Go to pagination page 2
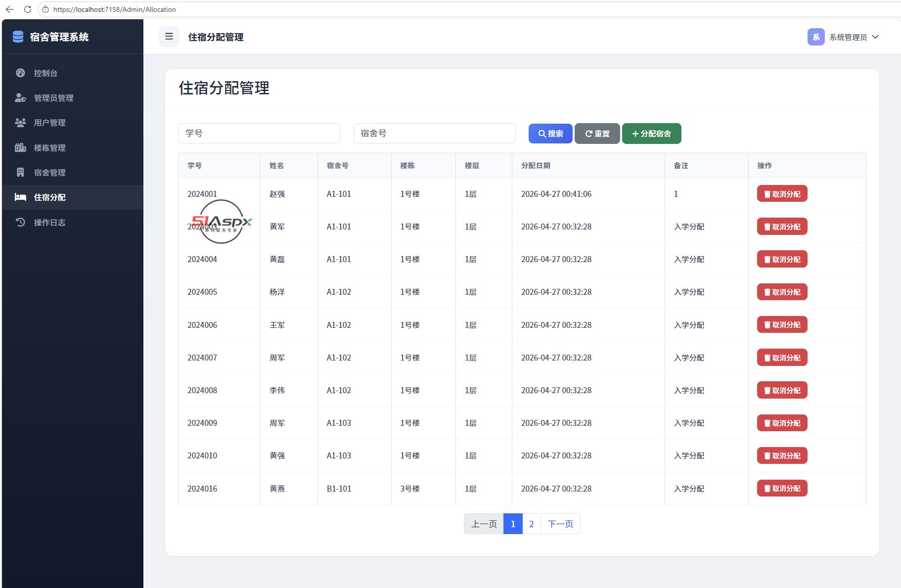The height and width of the screenshot is (588, 901). click(532, 524)
